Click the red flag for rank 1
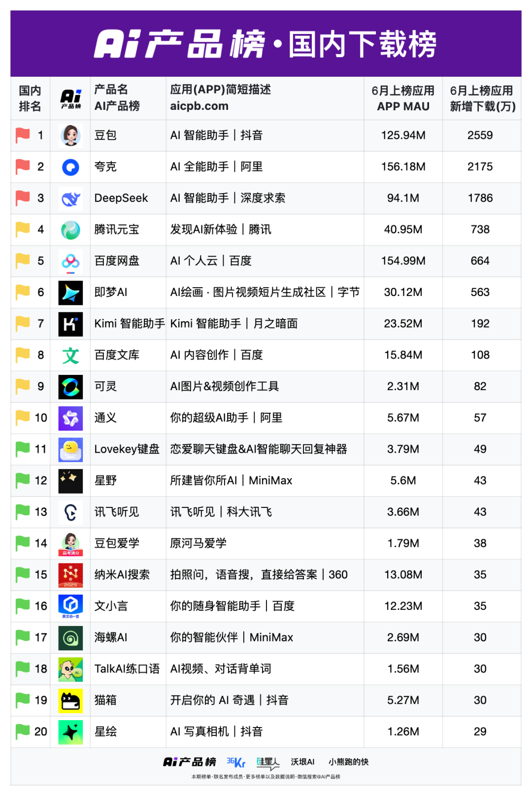 23,135
